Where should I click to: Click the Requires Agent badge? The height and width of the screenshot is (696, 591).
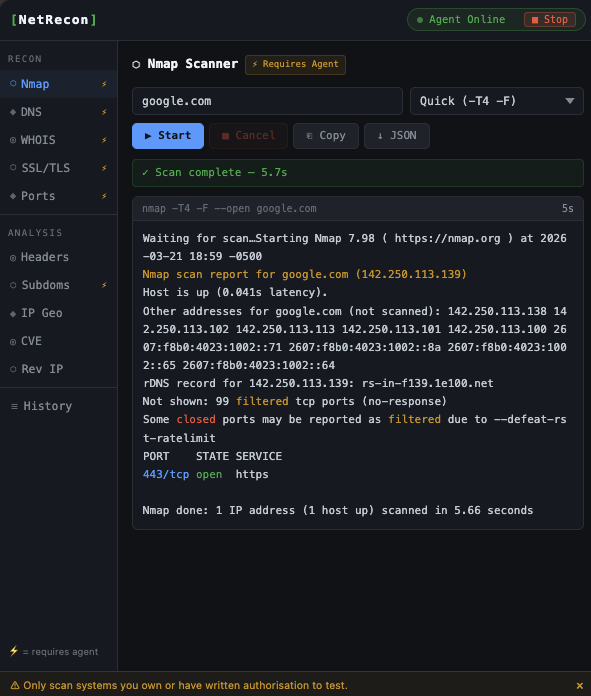point(295,64)
